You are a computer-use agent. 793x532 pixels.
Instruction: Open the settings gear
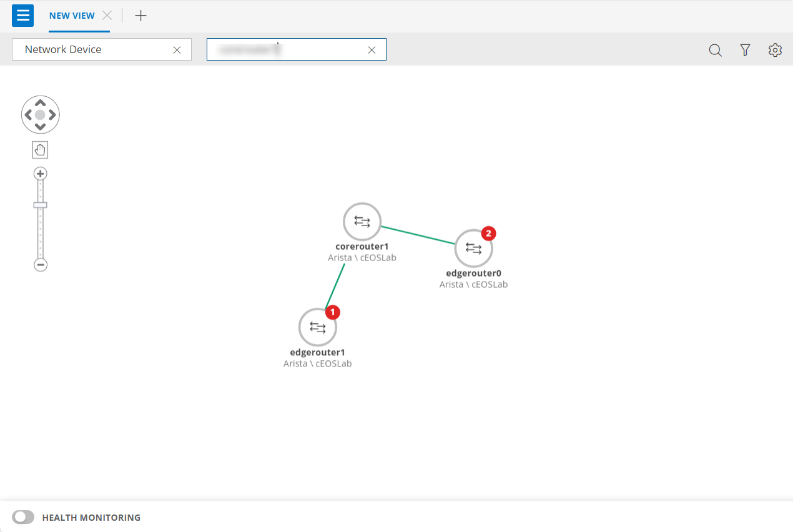775,50
